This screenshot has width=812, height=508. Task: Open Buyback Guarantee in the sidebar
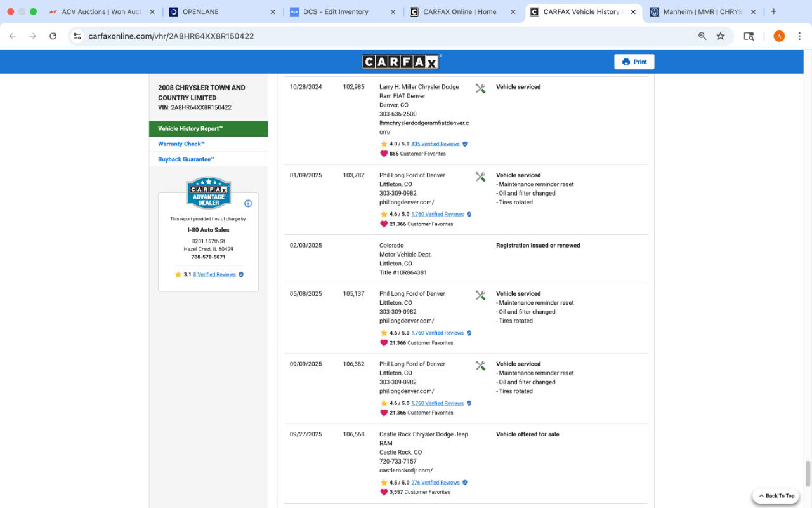186,159
